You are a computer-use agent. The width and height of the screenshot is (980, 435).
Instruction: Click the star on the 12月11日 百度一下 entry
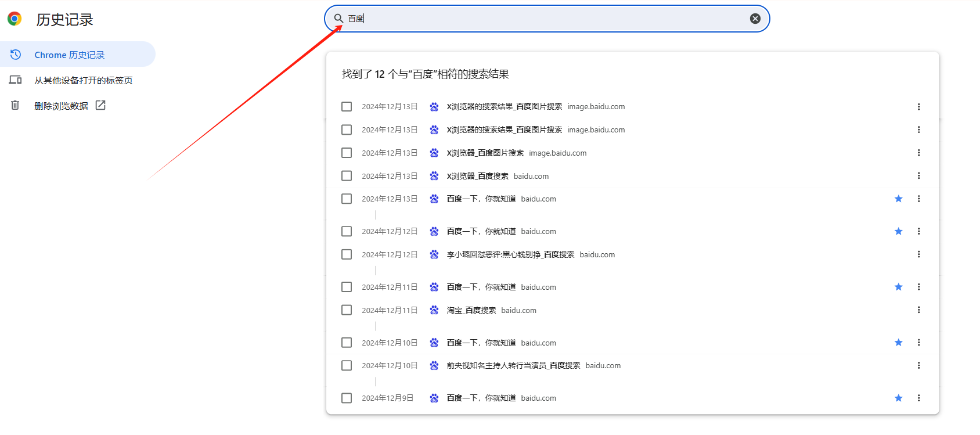tap(899, 287)
